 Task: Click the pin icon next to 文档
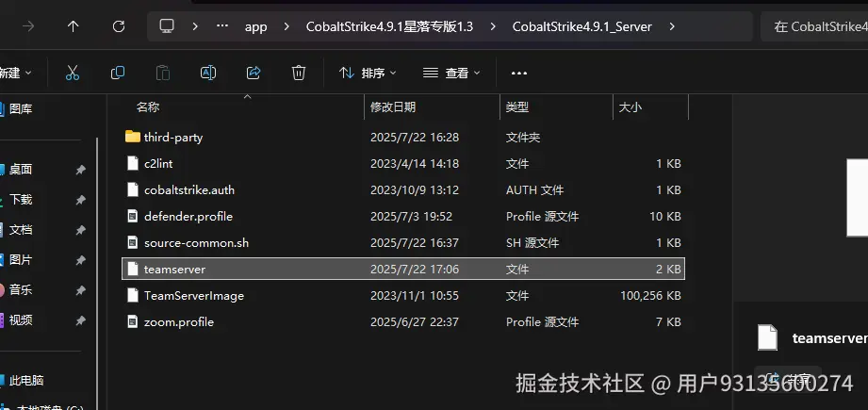pyautogui.click(x=80, y=230)
